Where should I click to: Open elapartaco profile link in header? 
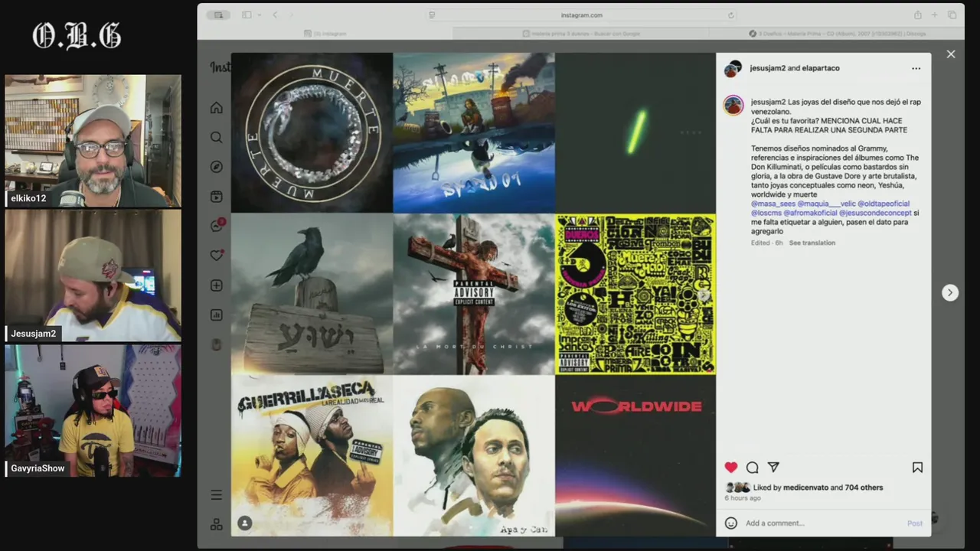[821, 68]
